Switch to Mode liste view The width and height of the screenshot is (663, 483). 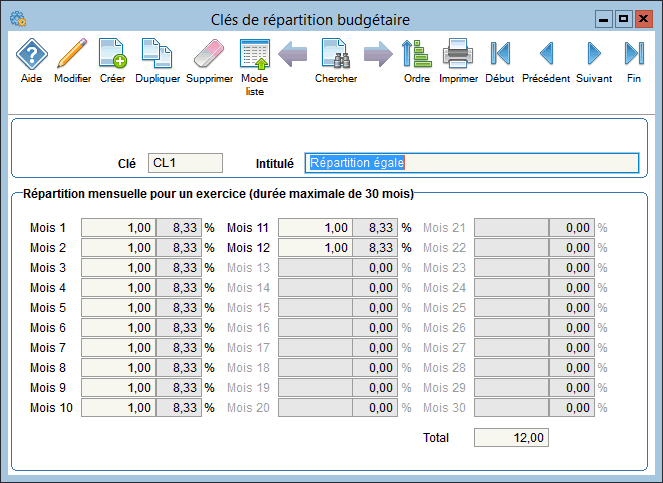255,54
